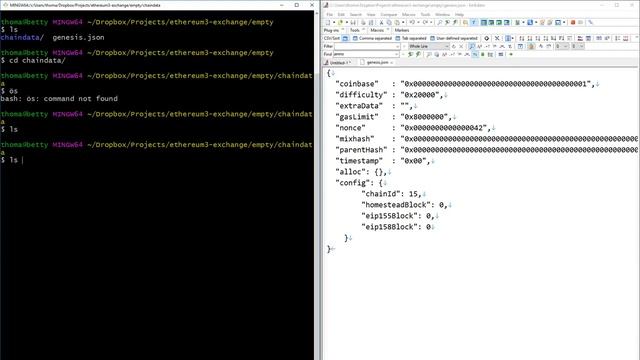Viewport: 640px width, 360px height.
Task: Click the Paste toolbar icon
Action: tap(397, 22)
